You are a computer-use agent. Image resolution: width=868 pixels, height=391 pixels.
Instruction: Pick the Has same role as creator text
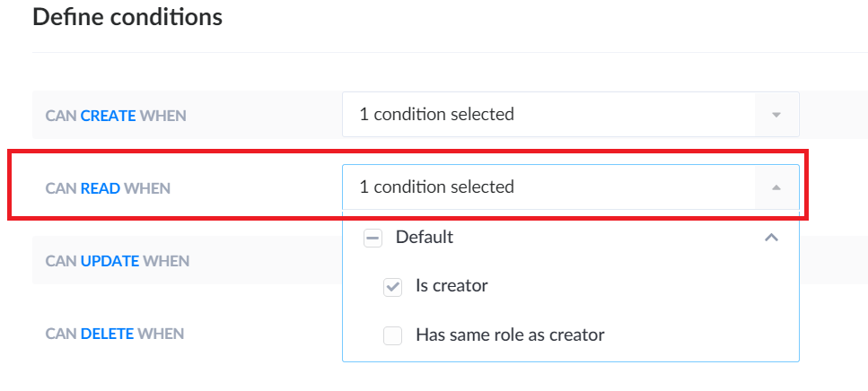[x=510, y=335]
